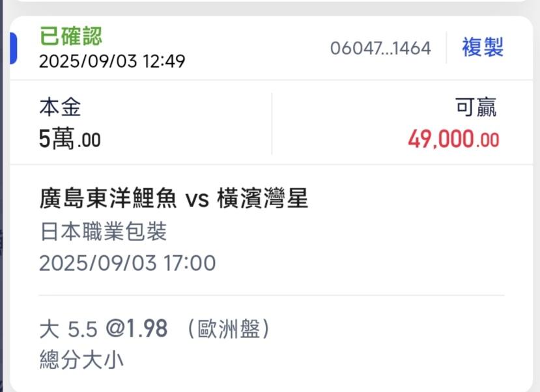The width and height of the screenshot is (540, 392).
Task: Tap the 複製 copy button
Action: click(482, 47)
